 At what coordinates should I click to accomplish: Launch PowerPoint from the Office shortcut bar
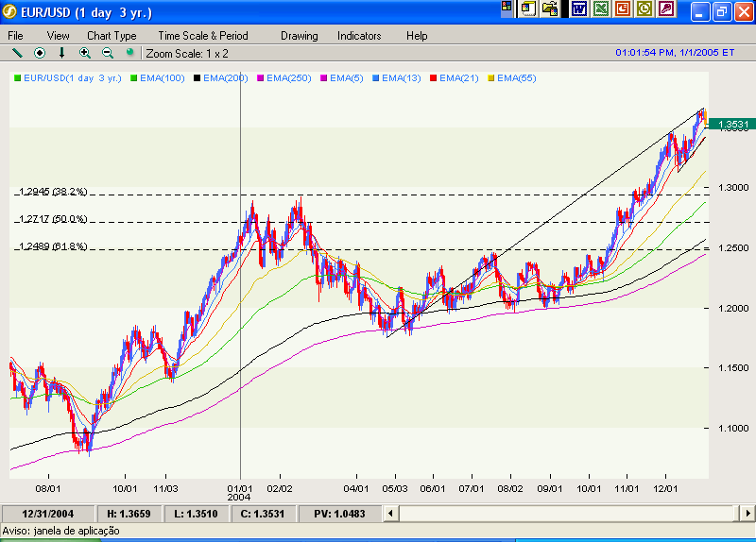point(623,8)
